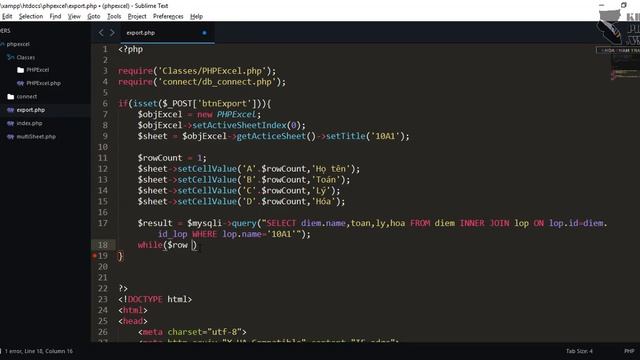Image resolution: width=640 pixels, height=360 pixels.
Task: Click the PHPExcel folder icon
Action: (x=20, y=70)
